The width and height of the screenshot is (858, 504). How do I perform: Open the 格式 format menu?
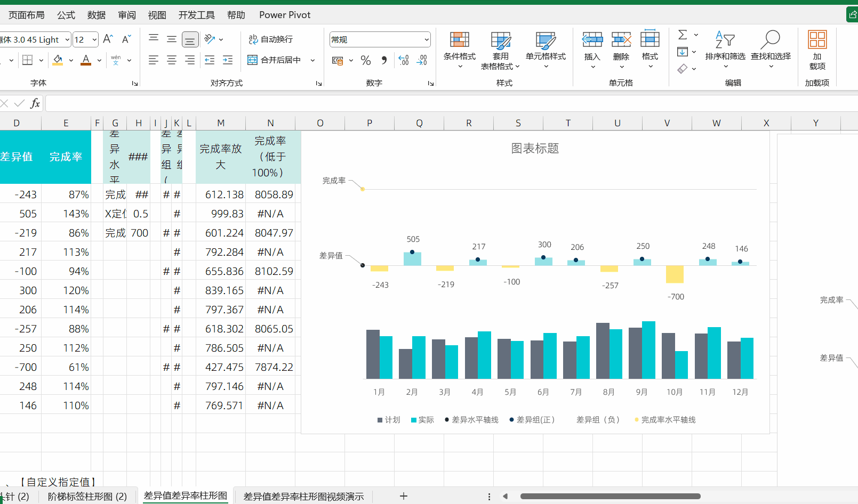point(650,50)
